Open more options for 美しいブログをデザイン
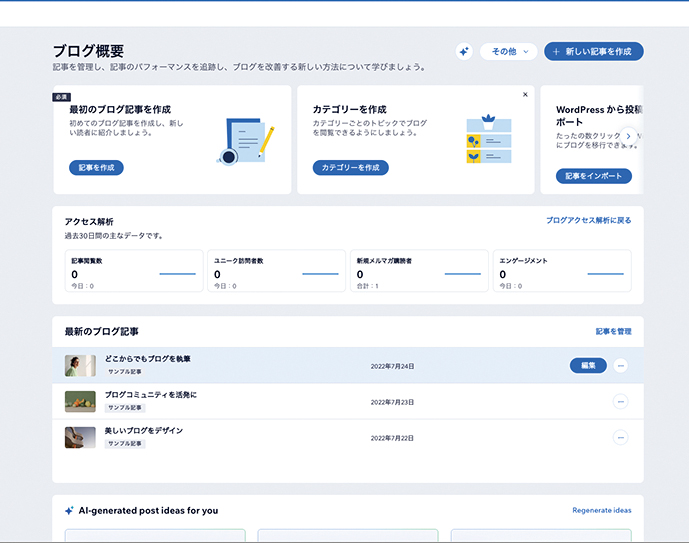Screen dimensions: 689x543 (620, 437)
